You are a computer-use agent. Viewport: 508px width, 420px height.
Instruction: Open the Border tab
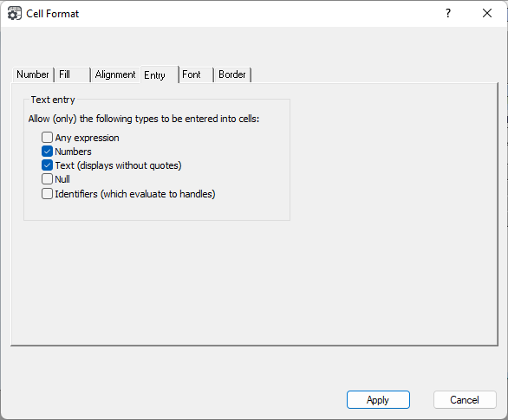click(232, 74)
